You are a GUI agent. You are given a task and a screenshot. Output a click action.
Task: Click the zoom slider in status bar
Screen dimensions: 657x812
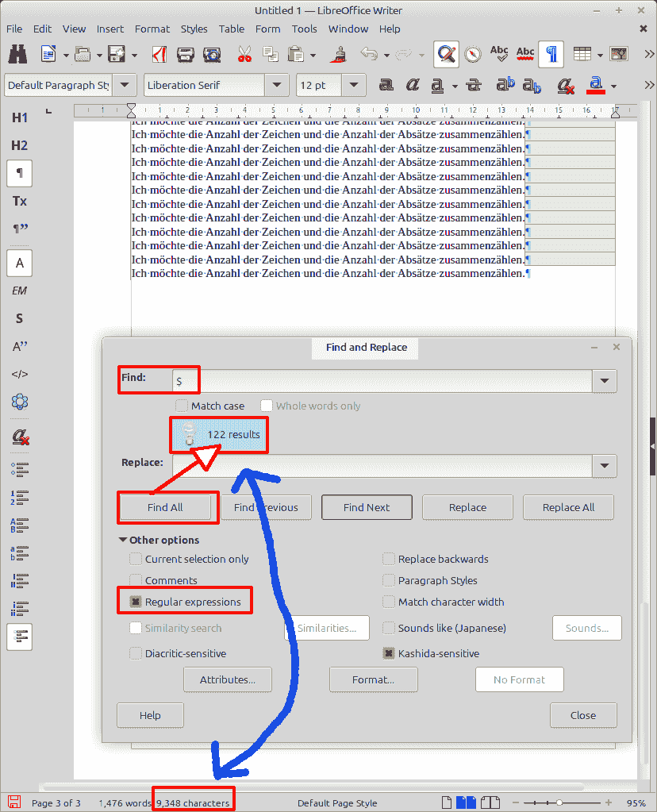coord(559,802)
